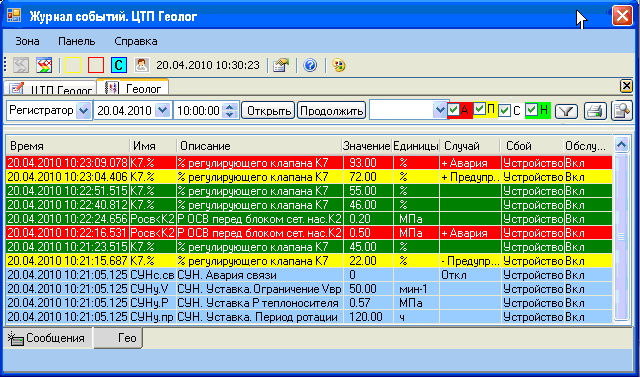This screenshot has width=640, height=377.
Task: Open the Панель menu
Action: [77, 42]
